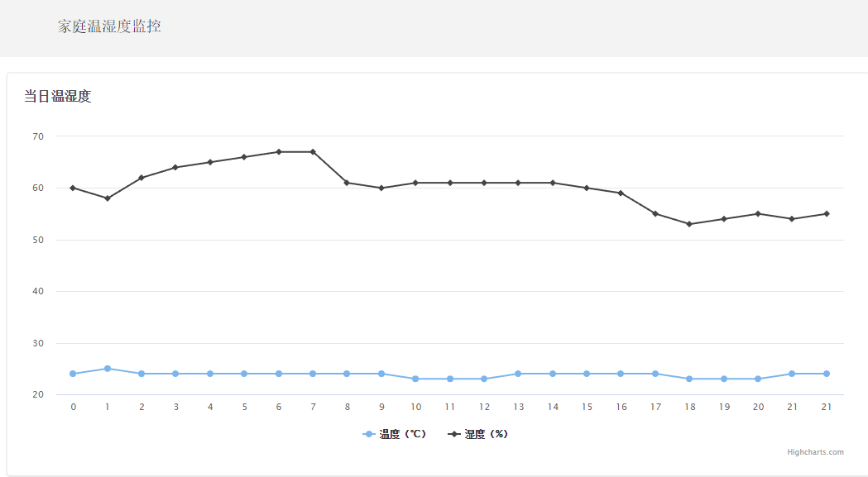This screenshot has width=868, height=477.
Task: Pick the temperature marker at hour 10
Action: [x=415, y=379]
